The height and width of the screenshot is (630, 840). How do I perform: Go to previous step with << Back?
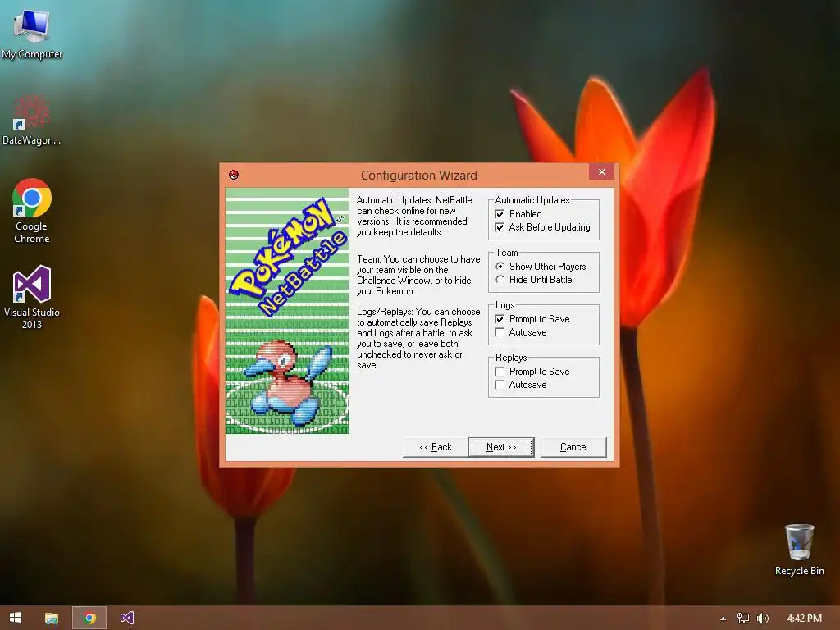[x=435, y=447]
